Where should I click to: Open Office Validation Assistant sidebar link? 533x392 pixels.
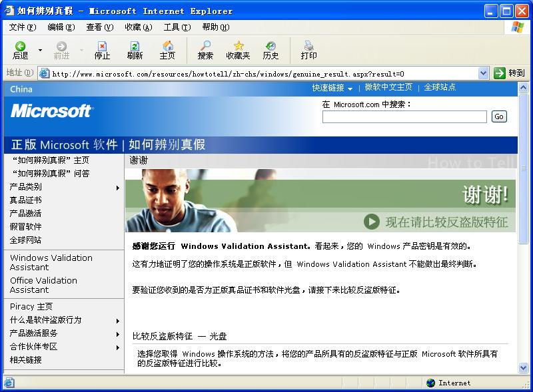(x=43, y=285)
